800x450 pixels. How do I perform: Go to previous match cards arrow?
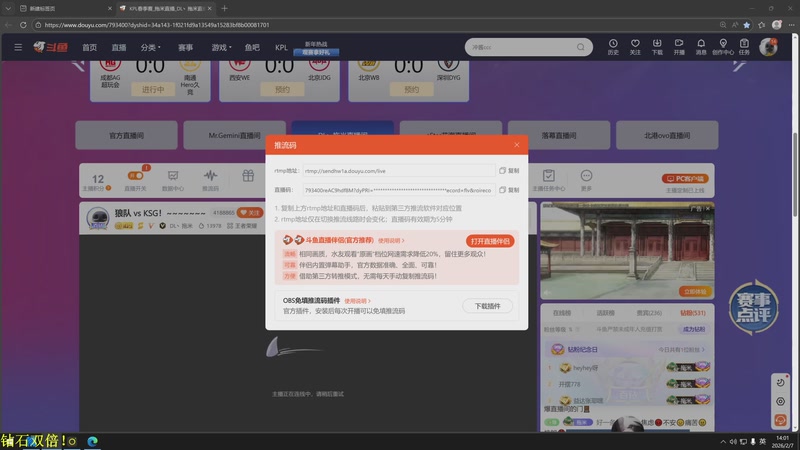pos(78,65)
